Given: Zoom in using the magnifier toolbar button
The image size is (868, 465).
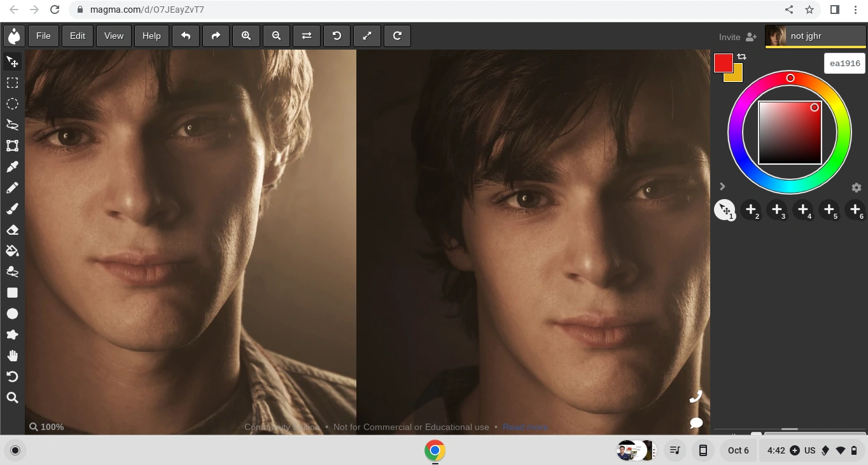Looking at the screenshot, I should [x=246, y=36].
